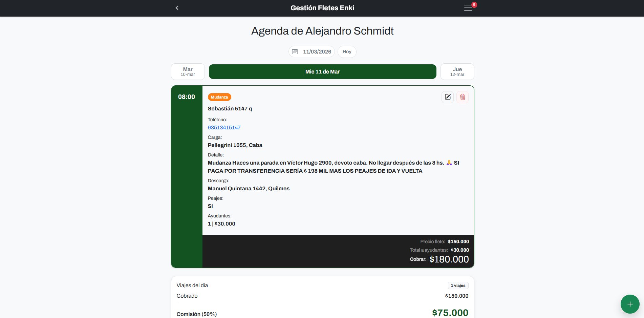This screenshot has width=644, height=318.
Task: Go to next day Jue 12-mar
Action: click(x=457, y=71)
